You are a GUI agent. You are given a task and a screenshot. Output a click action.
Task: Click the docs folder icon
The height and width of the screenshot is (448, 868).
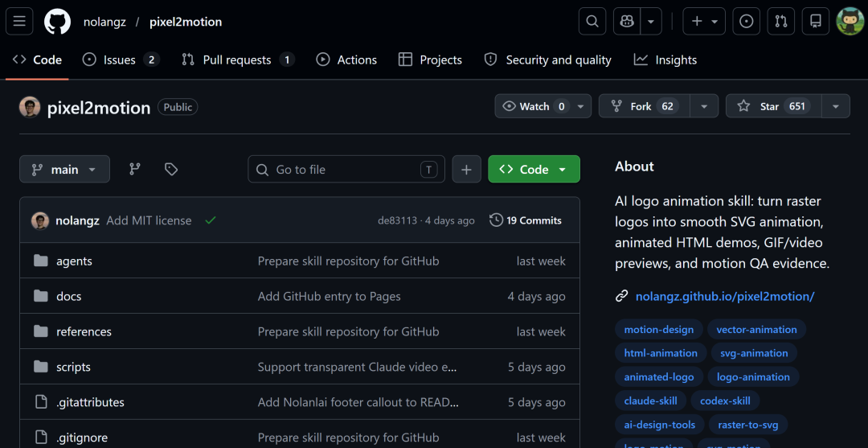40,296
